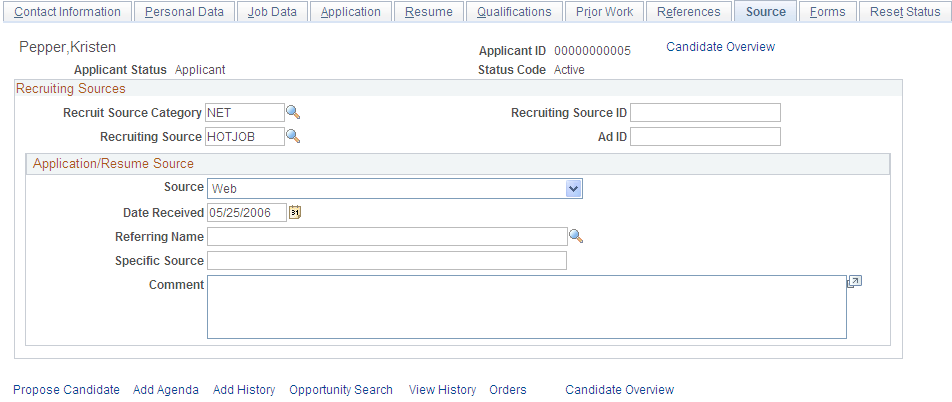
Task: Go to the Qualifications tab
Action: click(x=514, y=12)
